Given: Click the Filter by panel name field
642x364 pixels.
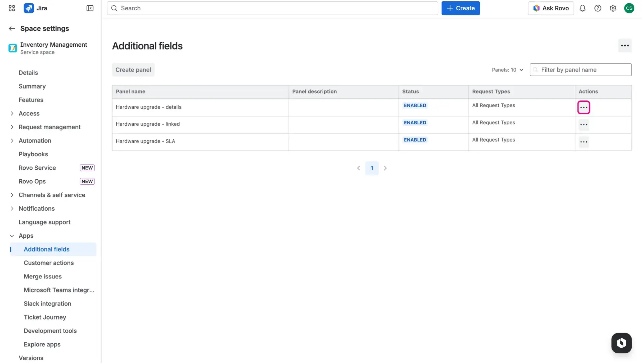Looking at the screenshot, I should [580, 69].
